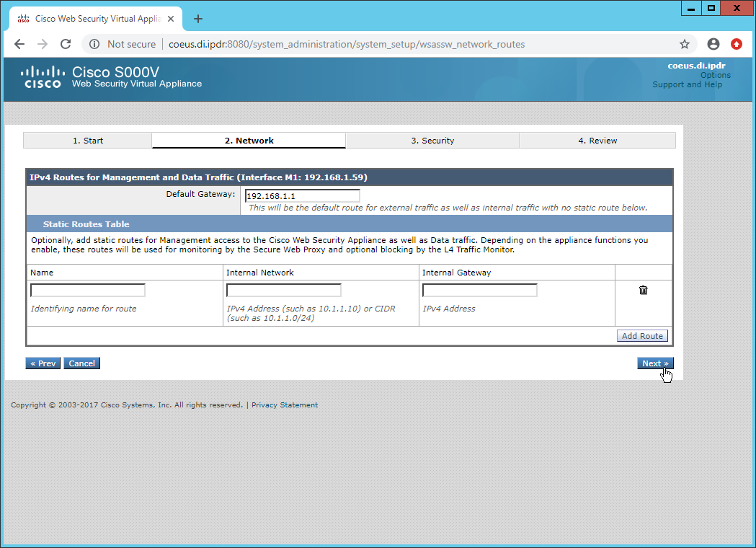The width and height of the screenshot is (756, 548).
Task: Open the Privacy Statement link
Action: pyautogui.click(x=285, y=405)
